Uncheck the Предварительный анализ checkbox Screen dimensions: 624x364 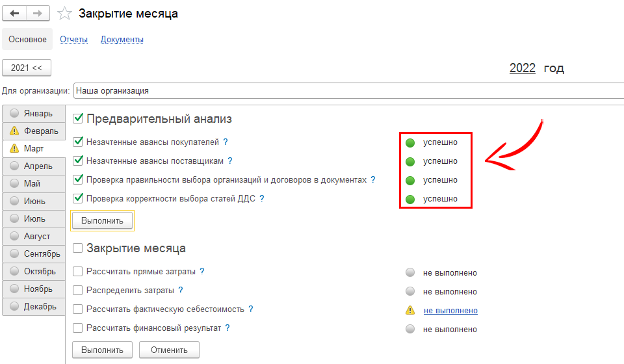click(x=79, y=118)
